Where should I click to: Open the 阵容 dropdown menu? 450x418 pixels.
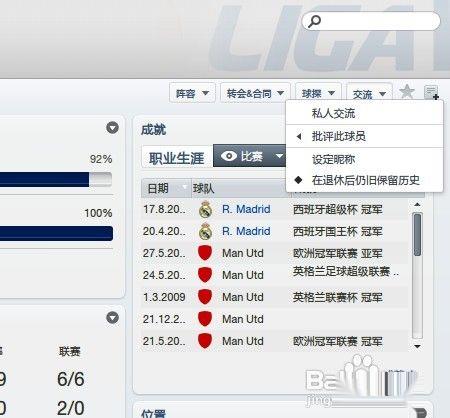coord(192,93)
